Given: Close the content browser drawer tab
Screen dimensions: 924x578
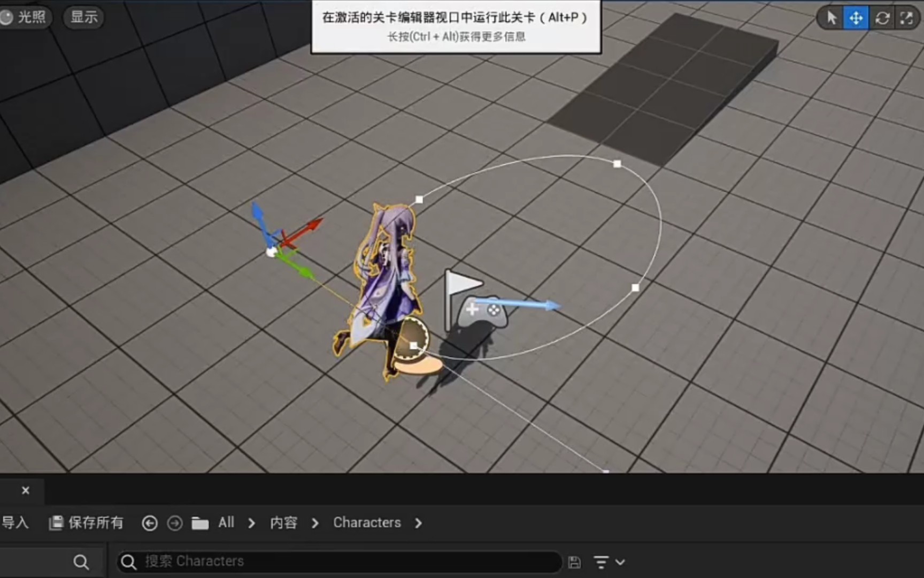Looking at the screenshot, I should 25,490.
